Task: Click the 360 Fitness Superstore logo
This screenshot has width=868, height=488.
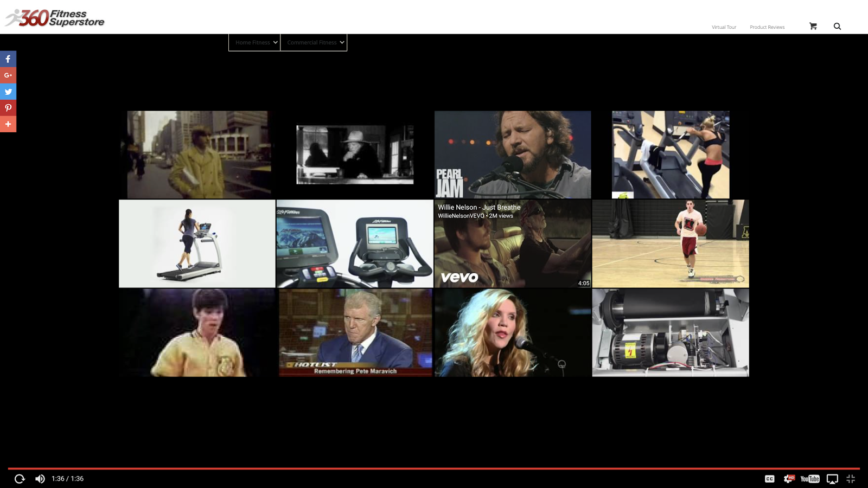Action: (x=54, y=18)
